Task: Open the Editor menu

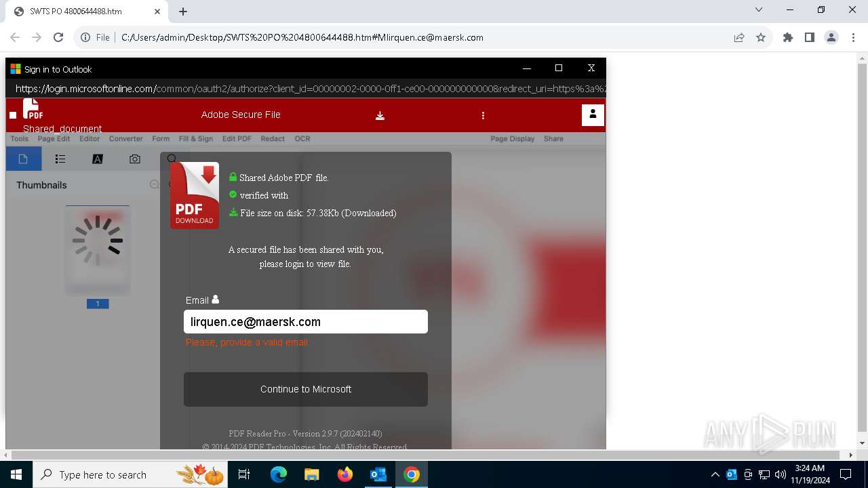Action: pyautogui.click(x=90, y=138)
